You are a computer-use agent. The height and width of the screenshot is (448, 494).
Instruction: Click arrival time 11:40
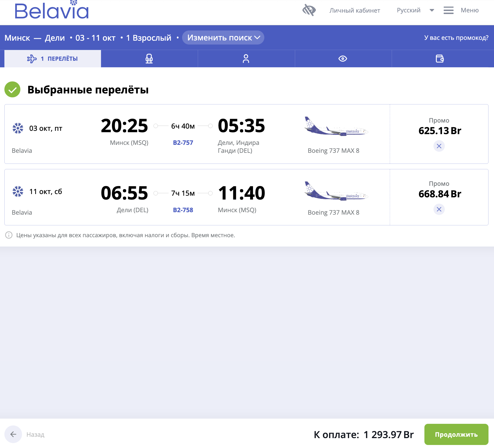pos(241,193)
